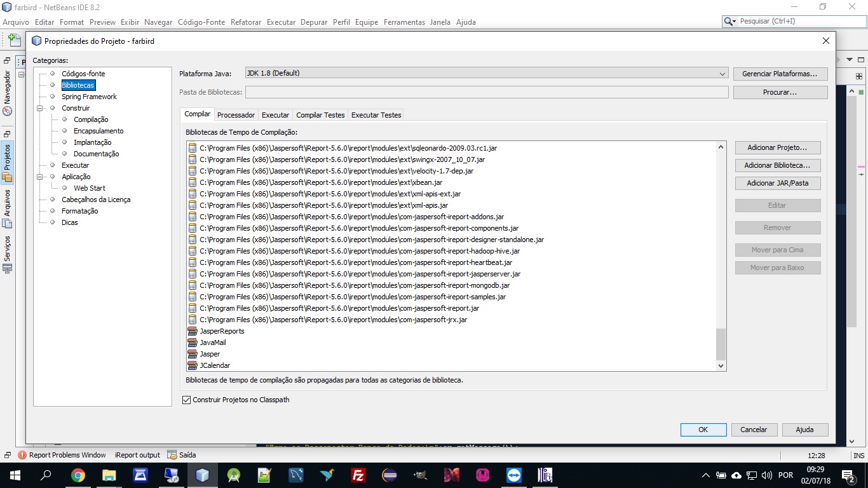
Task: Open the Navegador side panel
Action: pyautogui.click(x=8, y=93)
